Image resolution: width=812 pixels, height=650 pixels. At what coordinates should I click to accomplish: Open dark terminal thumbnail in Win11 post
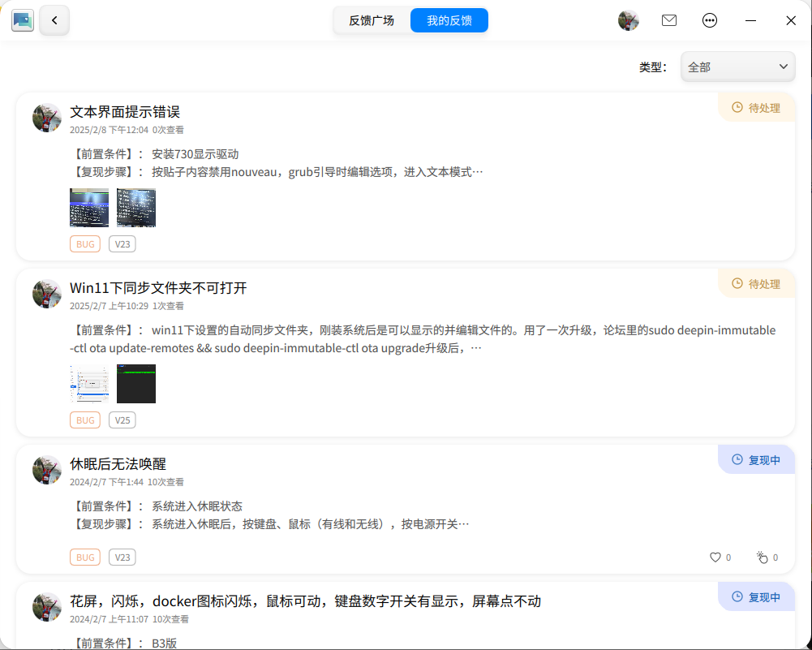point(136,384)
